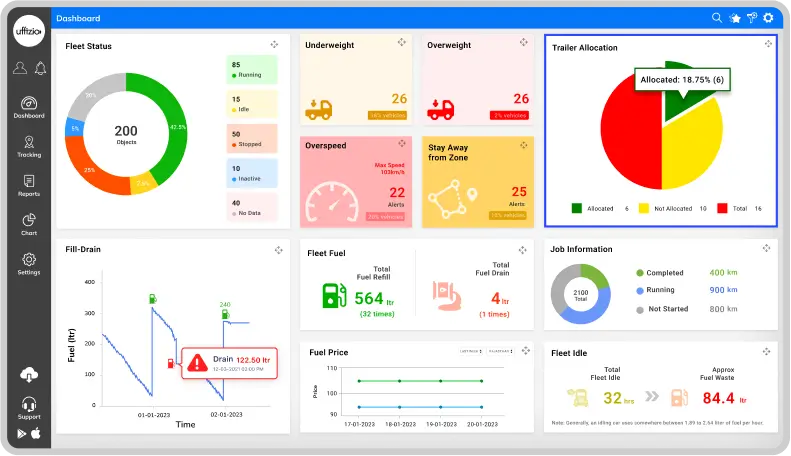Open the user profile icon in sidebar
This screenshot has height=456, width=791.
20,68
